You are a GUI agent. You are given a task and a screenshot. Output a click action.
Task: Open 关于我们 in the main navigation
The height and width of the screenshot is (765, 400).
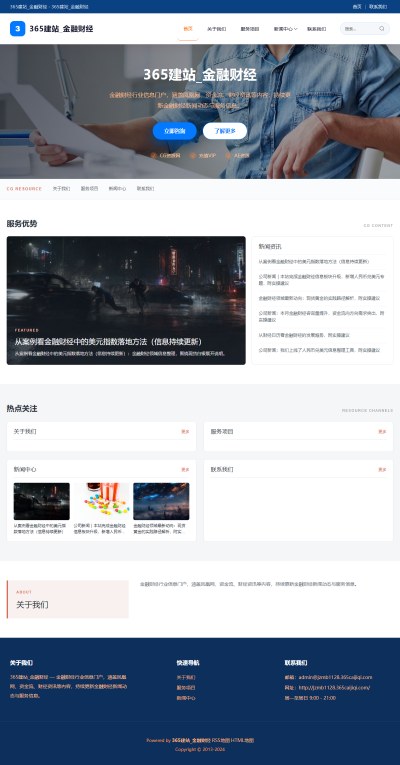coord(217,29)
